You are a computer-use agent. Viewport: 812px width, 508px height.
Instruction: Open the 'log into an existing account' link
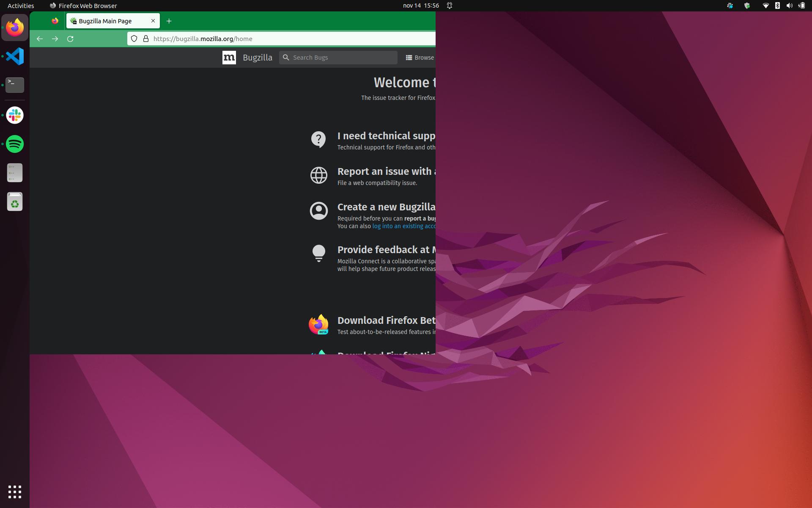click(402, 226)
